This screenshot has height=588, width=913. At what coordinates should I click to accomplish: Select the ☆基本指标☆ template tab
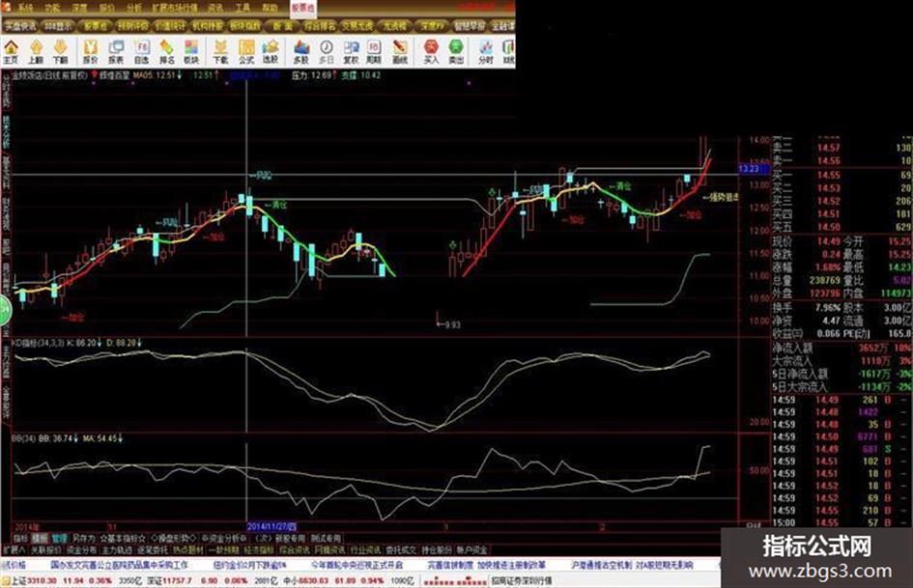123,539
